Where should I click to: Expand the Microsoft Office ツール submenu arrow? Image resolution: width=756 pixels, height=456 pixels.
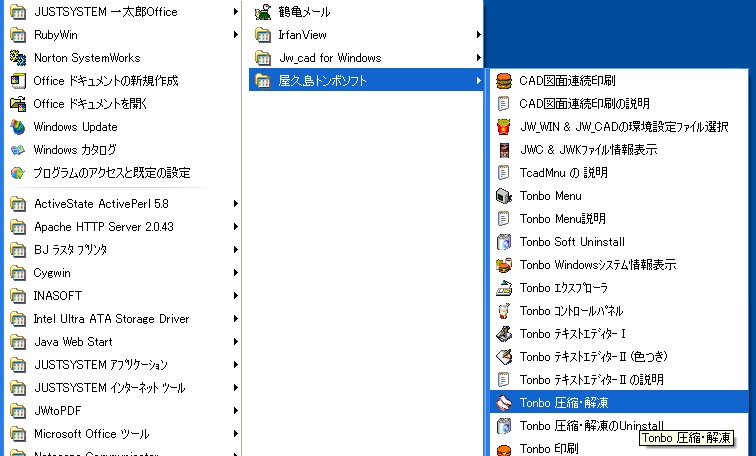coord(235,434)
